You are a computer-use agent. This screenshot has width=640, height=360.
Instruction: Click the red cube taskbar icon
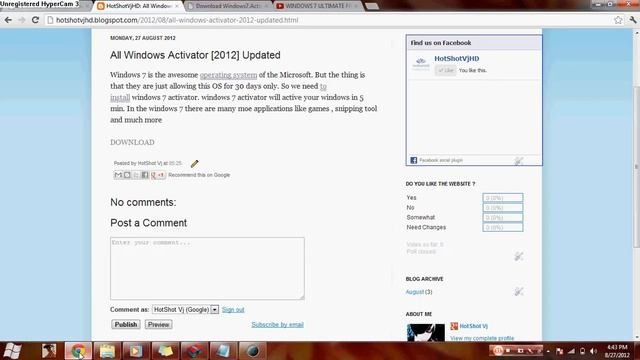tap(194, 351)
